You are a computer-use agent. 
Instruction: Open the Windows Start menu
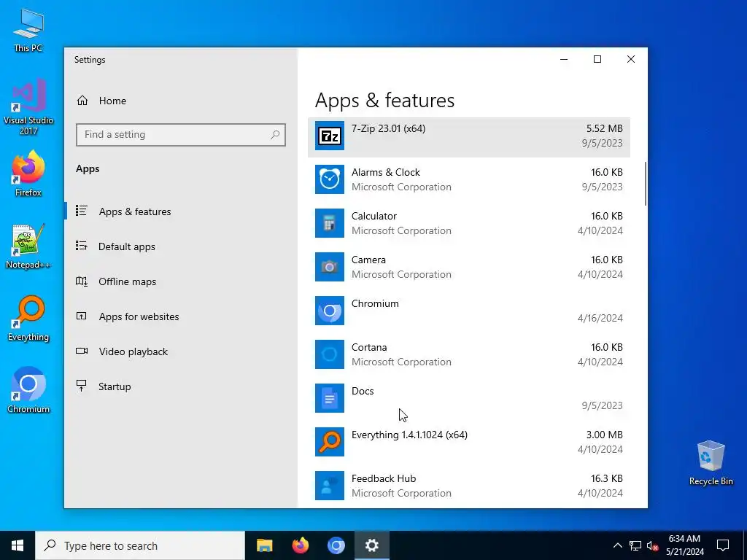18,545
